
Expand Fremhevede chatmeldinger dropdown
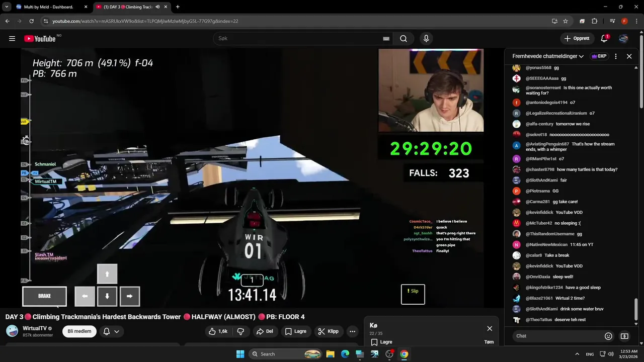click(548, 56)
